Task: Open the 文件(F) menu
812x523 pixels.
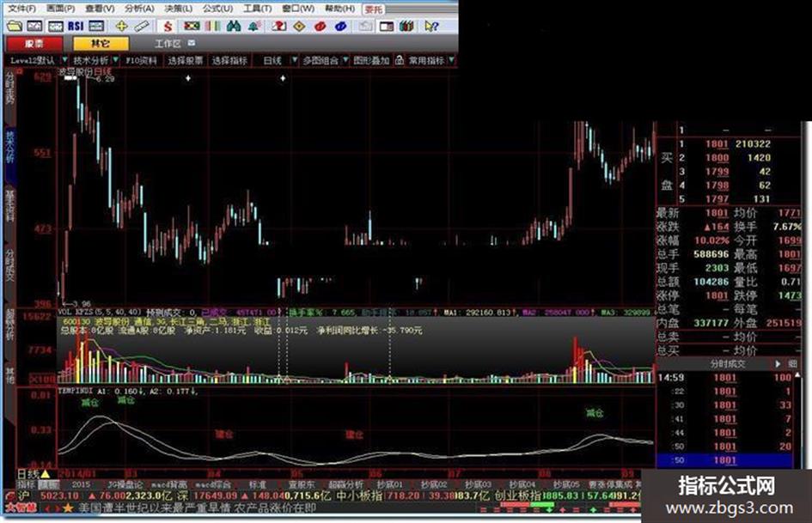Action: click(21, 9)
